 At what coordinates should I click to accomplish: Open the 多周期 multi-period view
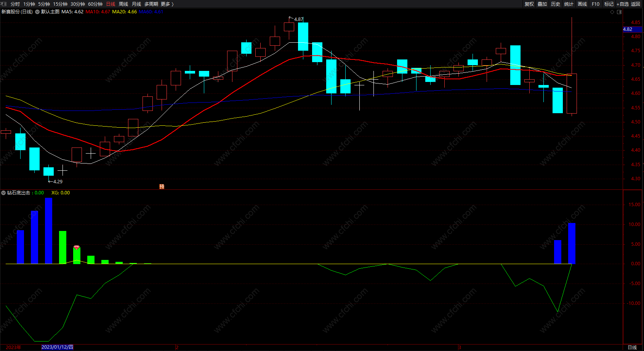pos(151,4)
